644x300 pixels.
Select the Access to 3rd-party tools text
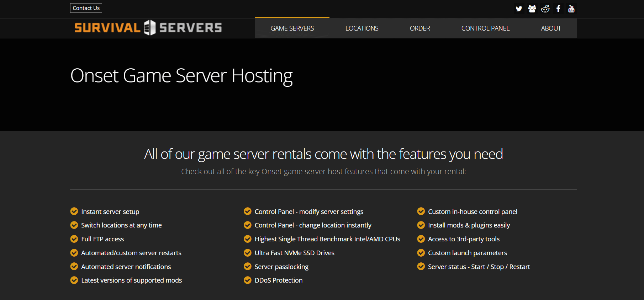click(464, 239)
